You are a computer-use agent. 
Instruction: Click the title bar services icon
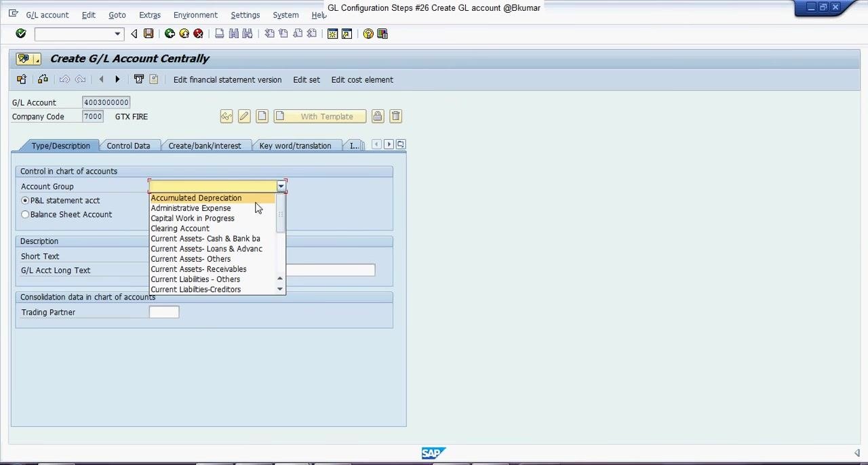tap(28, 58)
